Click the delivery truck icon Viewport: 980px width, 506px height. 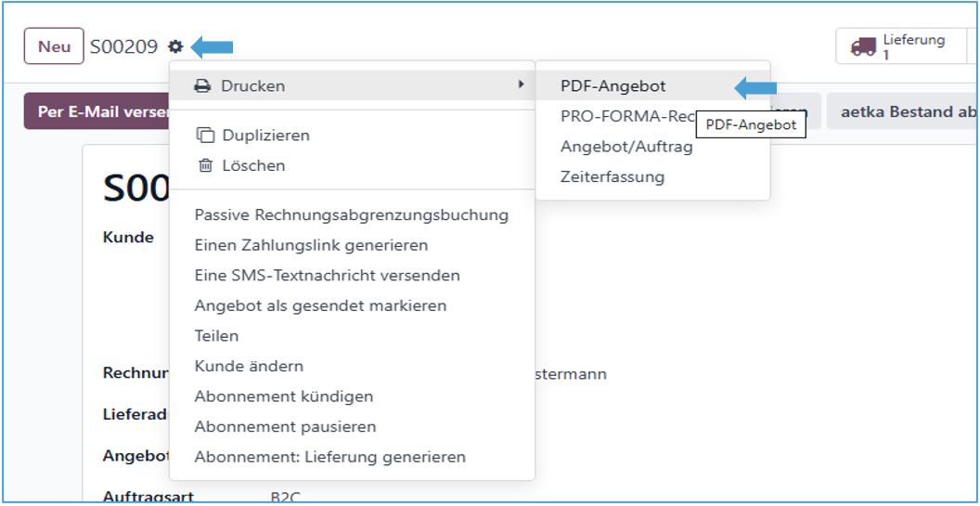(863, 47)
